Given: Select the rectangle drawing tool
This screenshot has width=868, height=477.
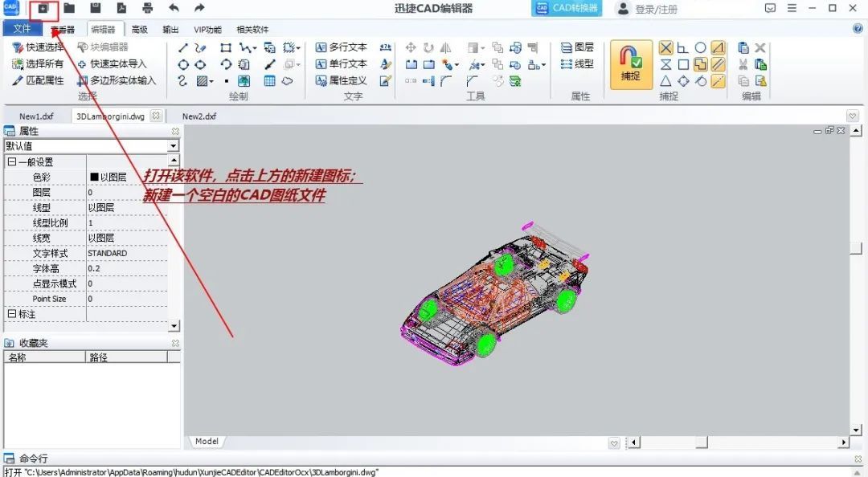Looking at the screenshot, I should (226, 47).
